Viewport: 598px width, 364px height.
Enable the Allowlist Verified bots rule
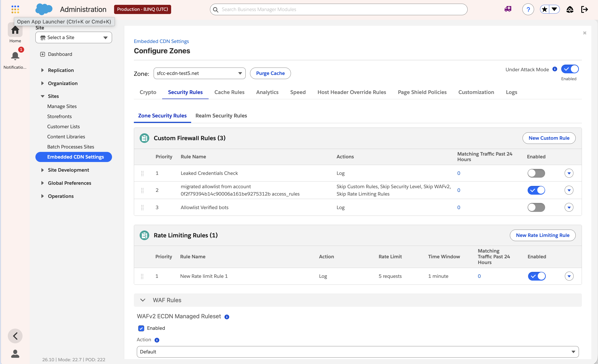tap(536, 207)
